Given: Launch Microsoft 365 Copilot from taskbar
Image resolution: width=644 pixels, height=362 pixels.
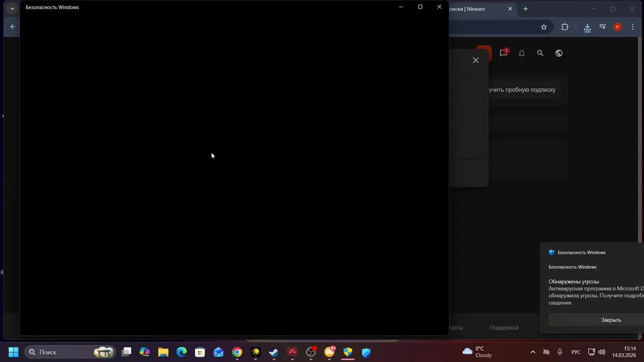Looking at the screenshot, I should pos(145,352).
